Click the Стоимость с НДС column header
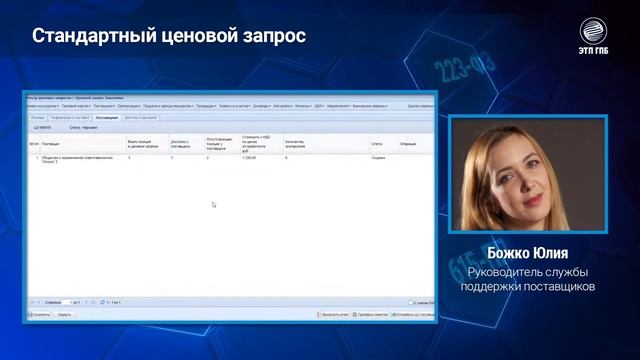Viewport: 640px width, 360px height. [262, 144]
